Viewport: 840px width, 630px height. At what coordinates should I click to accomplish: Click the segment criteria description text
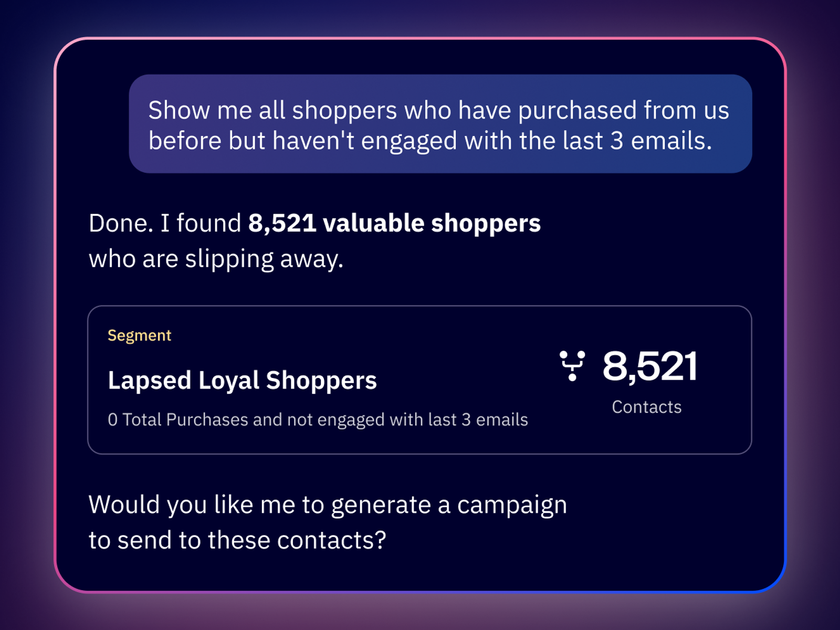point(317,419)
